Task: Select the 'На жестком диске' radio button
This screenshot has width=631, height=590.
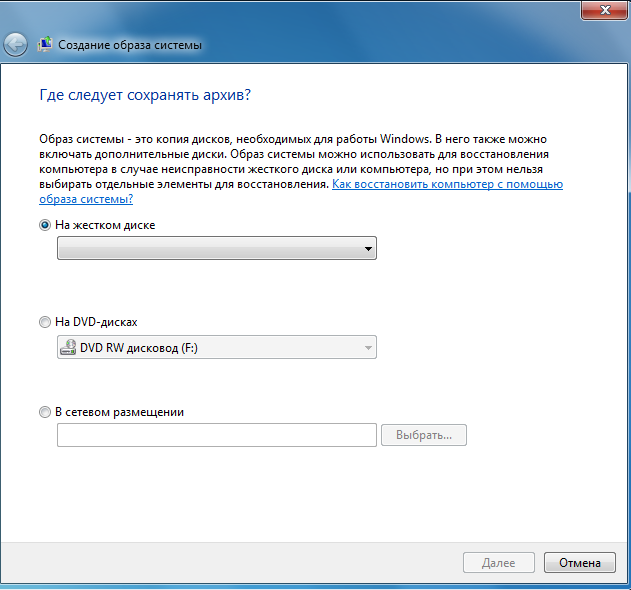Action: pyautogui.click(x=44, y=226)
